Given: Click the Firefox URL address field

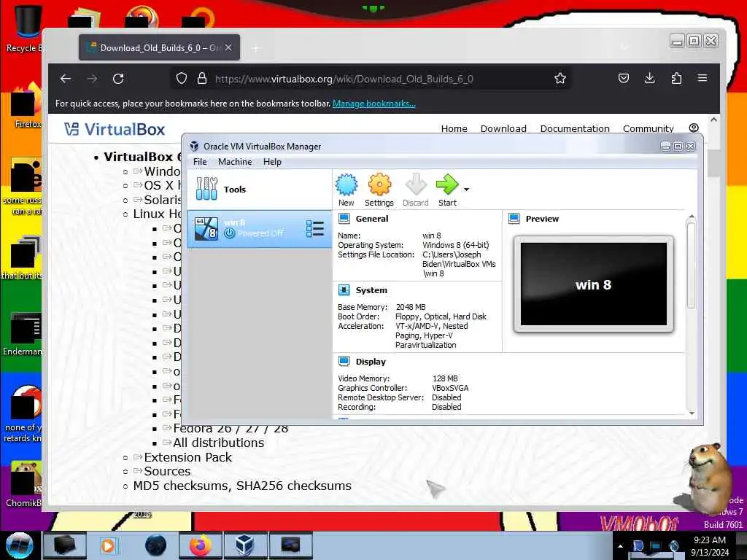Looking at the screenshot, I should (371, 79).
